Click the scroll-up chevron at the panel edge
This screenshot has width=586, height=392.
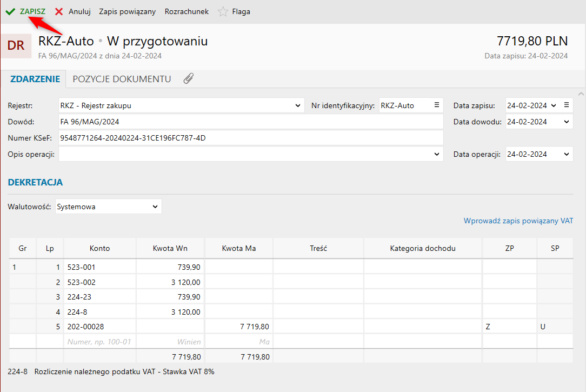(581, 94)
